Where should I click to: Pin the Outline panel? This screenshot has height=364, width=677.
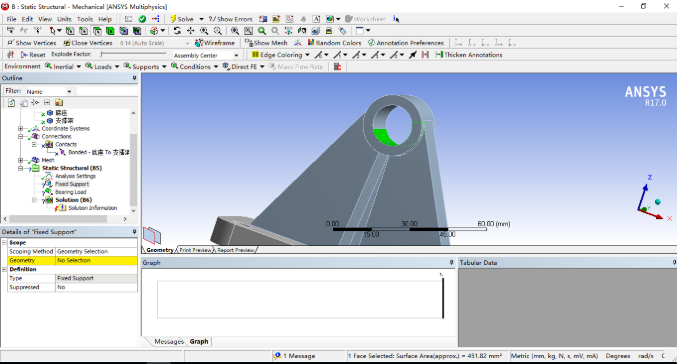(x=134, y=78)
